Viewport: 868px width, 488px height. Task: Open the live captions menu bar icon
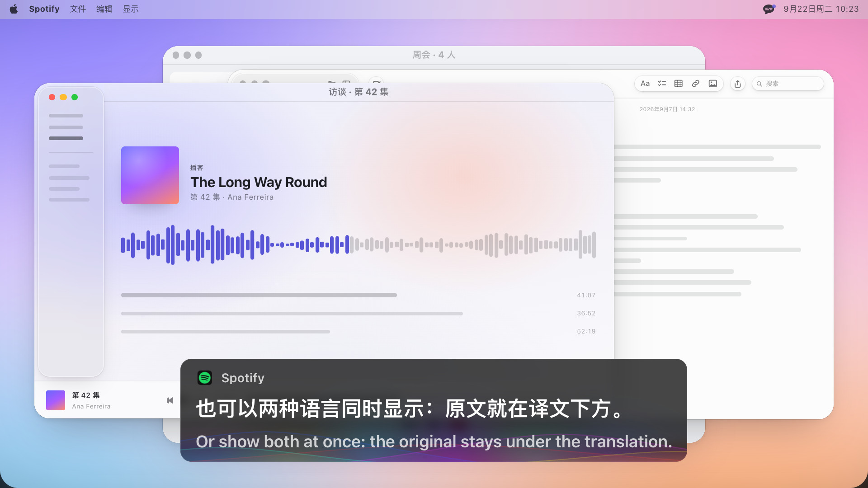click(x=769, y=9)
